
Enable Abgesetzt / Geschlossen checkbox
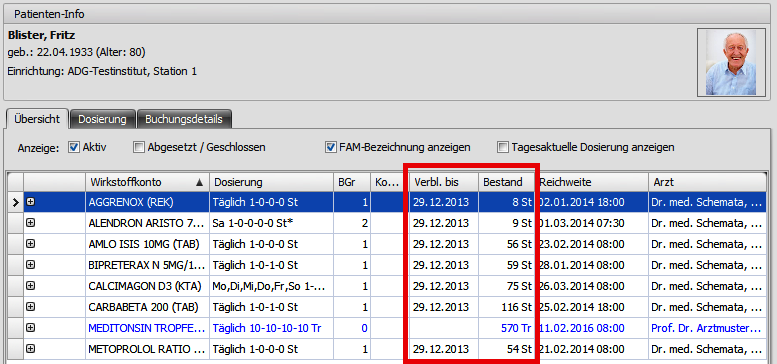pyautogui.click(x=139, y=147)
